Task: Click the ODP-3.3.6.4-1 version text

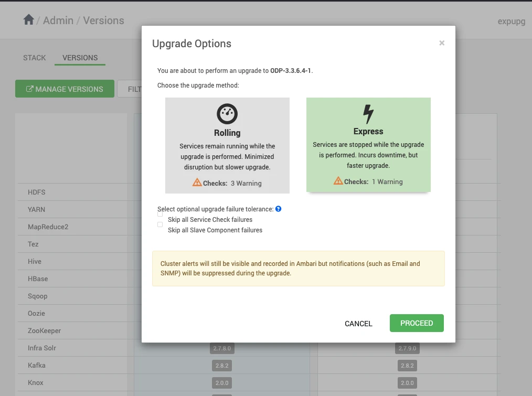Action: click(291, 71)
